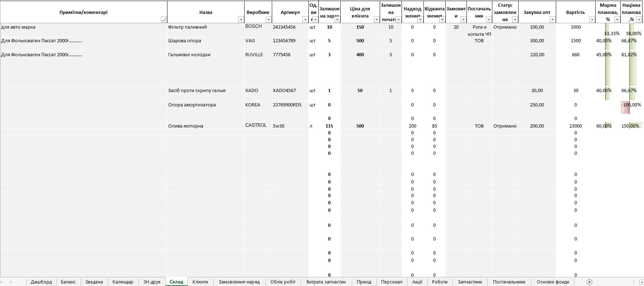The height and width of the screenshot is (286, 644).
Task: Open filter dropdown for Назва column
Action: (x=241, y=20)
